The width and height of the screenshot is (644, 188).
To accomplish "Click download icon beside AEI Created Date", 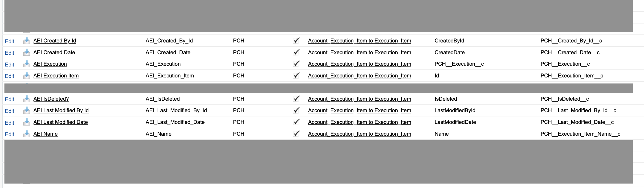I will pyautogui.click(x=27, y=52).
